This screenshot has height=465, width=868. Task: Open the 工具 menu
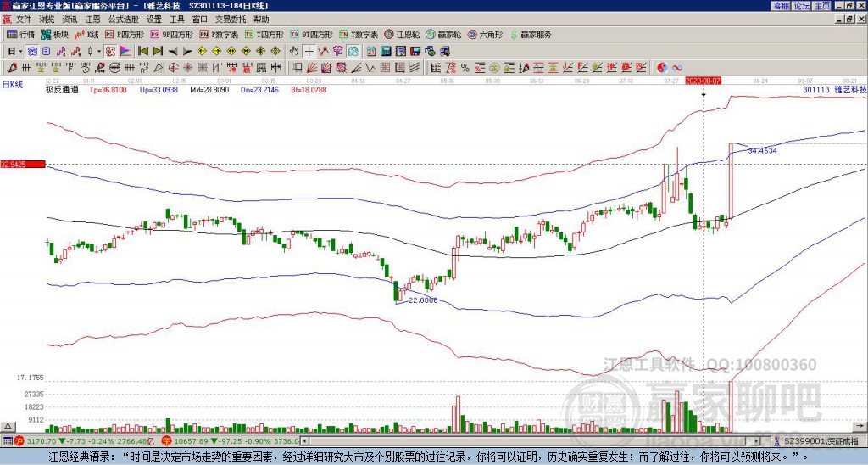(176, 20)
